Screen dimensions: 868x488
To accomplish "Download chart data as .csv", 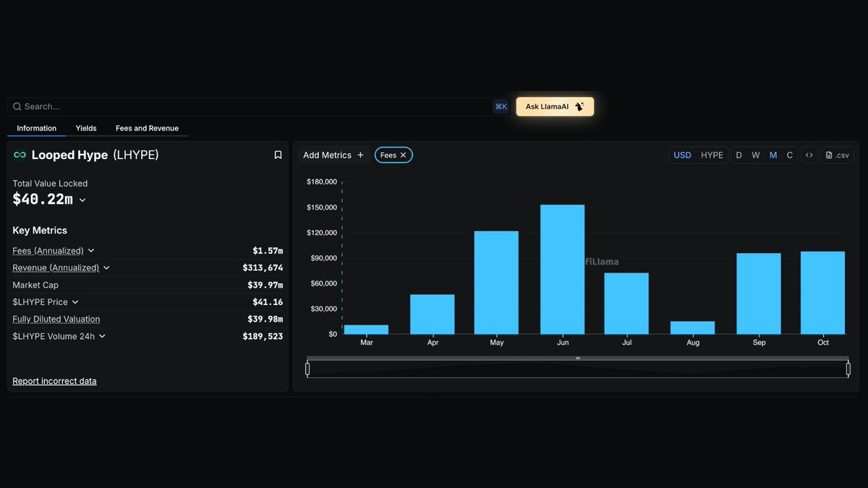I will 837,155.
